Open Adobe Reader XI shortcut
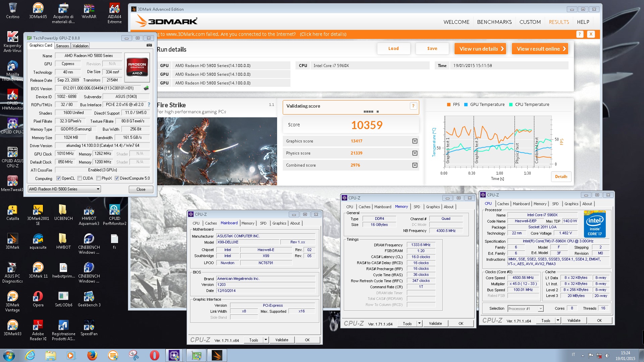 (x=38, y=330)
